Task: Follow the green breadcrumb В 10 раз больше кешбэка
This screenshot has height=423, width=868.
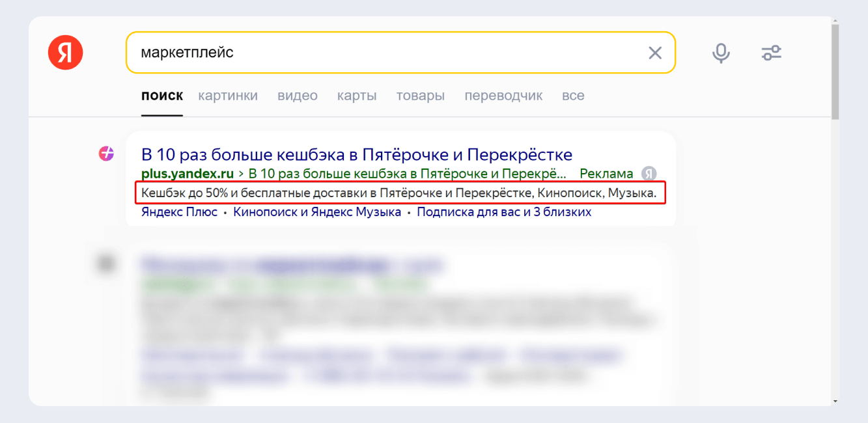Action: click(x=408, y=174)
